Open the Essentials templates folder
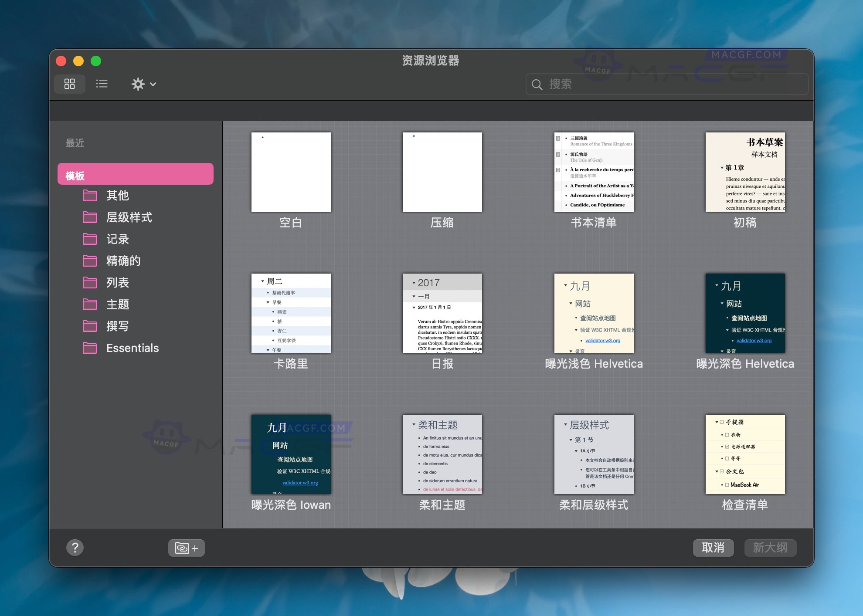The height and width of the screenshot is (616, 863). pos(132,348)
